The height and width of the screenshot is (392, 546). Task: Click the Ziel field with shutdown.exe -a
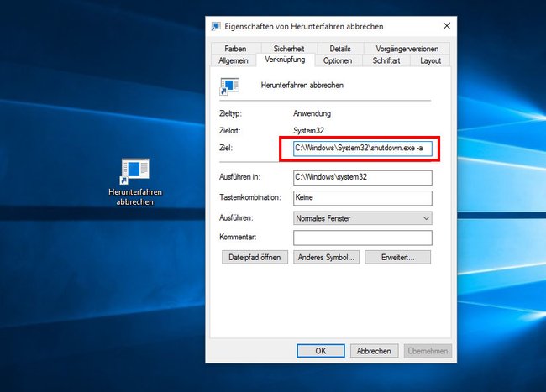point(363,149)
